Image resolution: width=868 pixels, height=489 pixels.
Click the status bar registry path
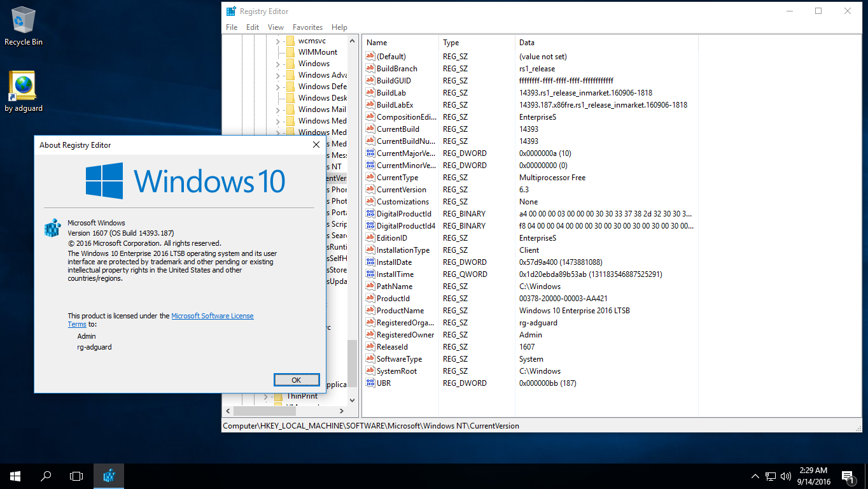tap(371, 426)
